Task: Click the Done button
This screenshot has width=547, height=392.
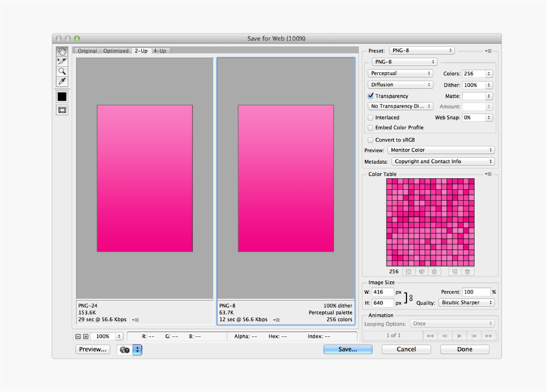Action: click(465, 350)
